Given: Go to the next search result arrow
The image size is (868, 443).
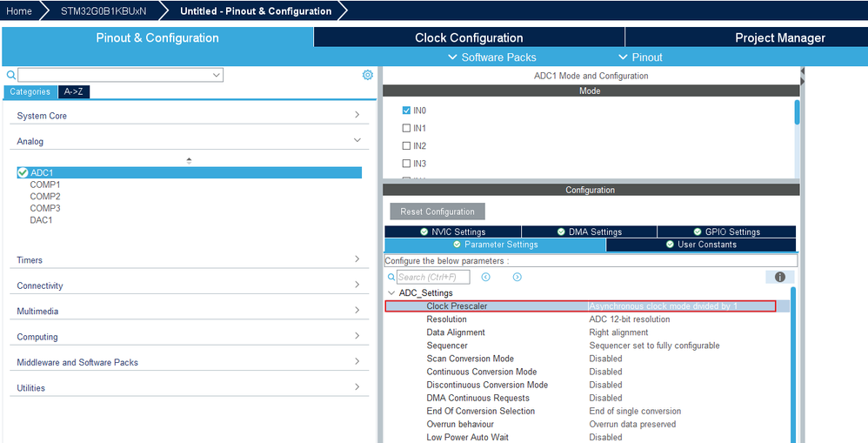Looking at the screenshot, I should tap(517, 277).
